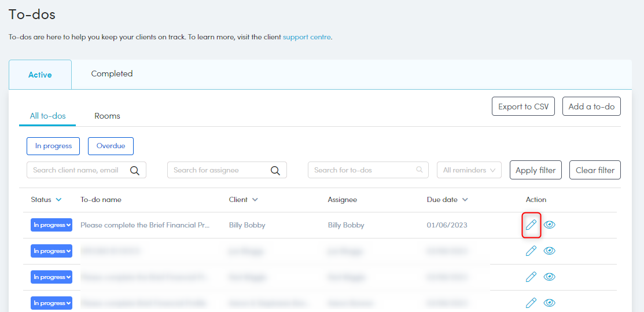Edit the Billy Bobby to-do with pencil icon
Viewport: 644px width, 312px height.
coord(531,225)
